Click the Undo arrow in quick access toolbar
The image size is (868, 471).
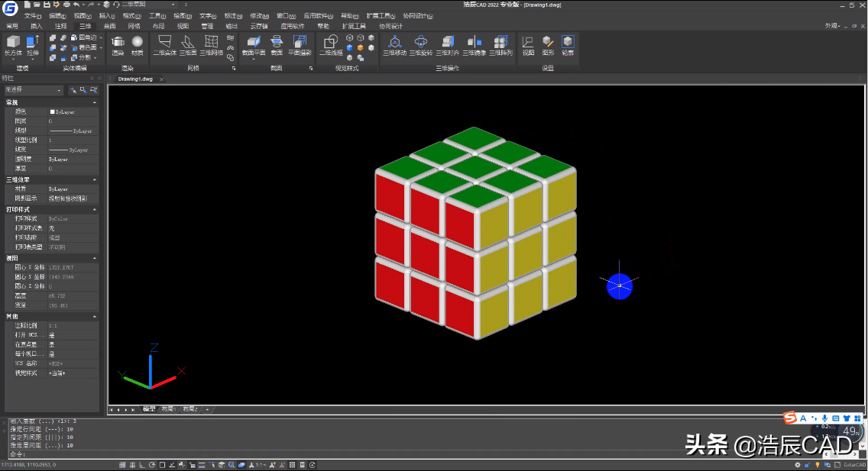(76, 5)
